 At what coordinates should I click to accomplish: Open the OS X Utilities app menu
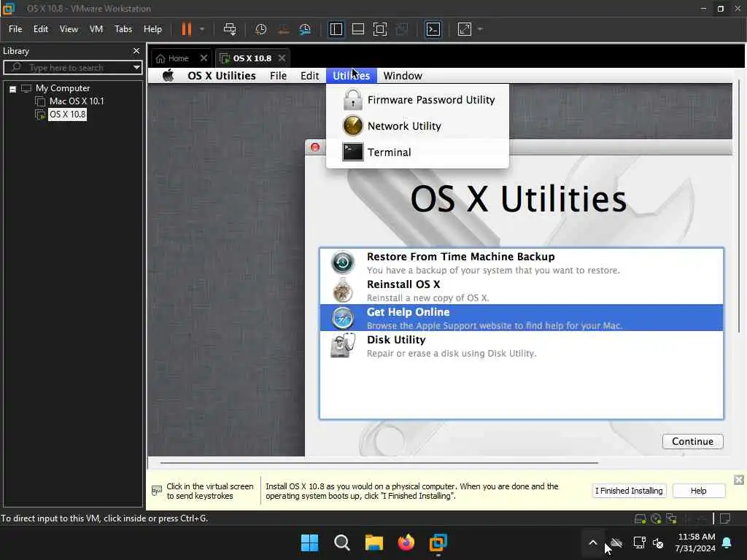click(222, 76)
